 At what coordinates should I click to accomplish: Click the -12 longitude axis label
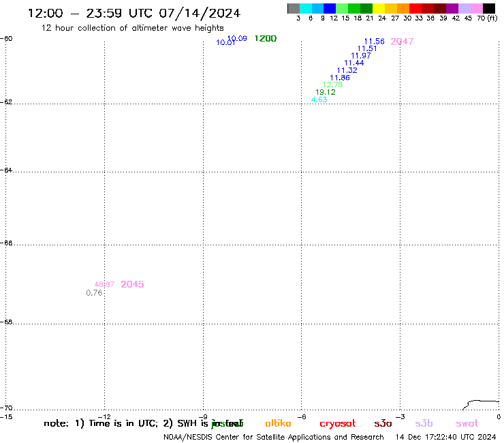(x=104, y=417)
